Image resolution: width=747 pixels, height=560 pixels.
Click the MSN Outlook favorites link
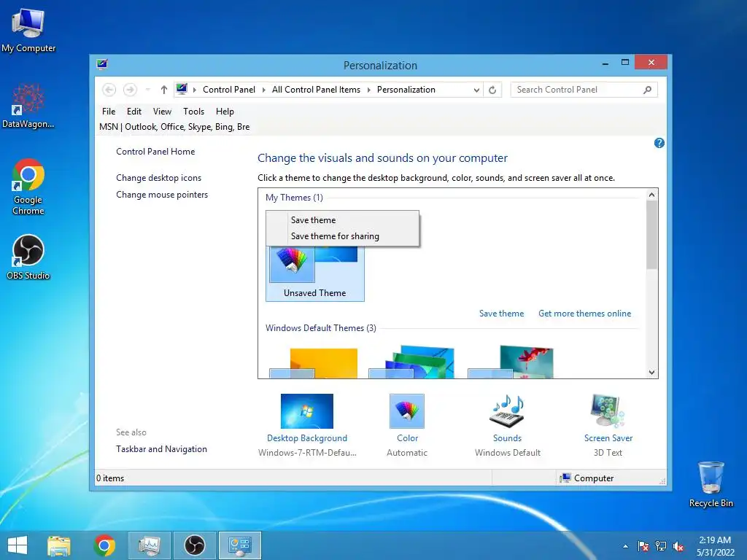[x=174, y=127]
